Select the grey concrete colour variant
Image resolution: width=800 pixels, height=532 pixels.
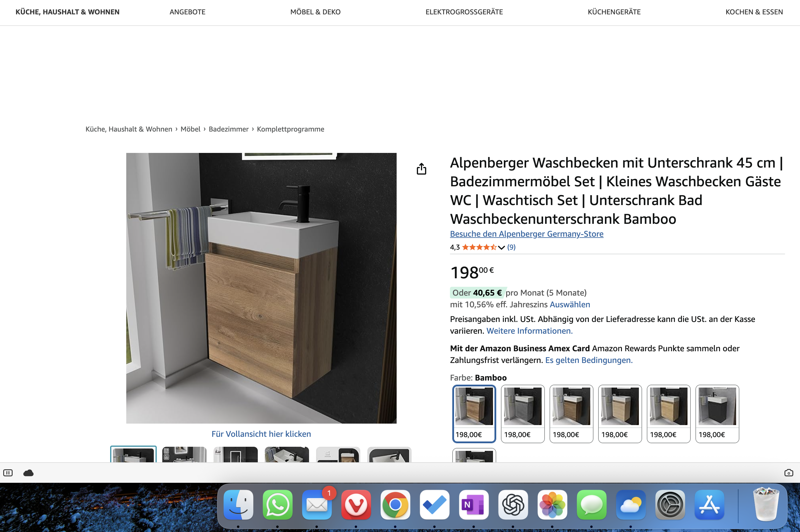pos(523,413)
